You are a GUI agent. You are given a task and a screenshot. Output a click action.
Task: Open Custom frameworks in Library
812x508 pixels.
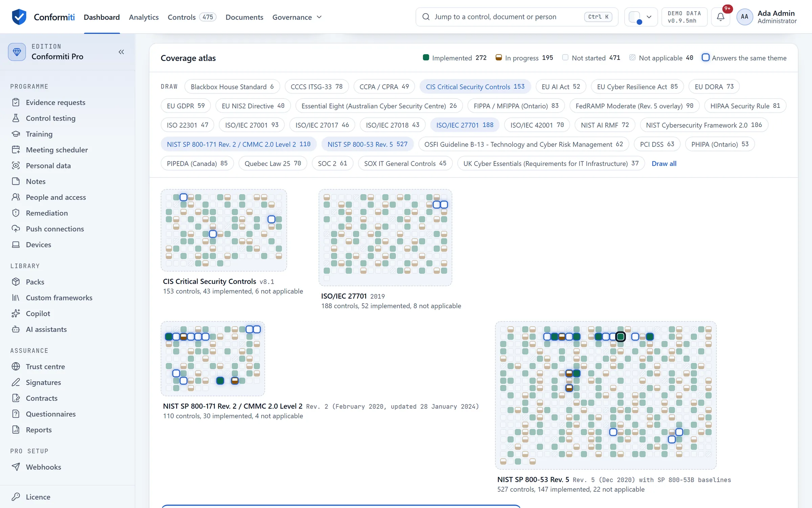59,298
